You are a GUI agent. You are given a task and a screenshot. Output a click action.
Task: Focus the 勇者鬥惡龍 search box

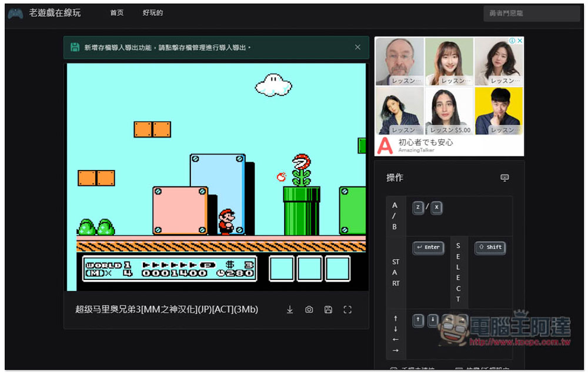tap(532, 14)
